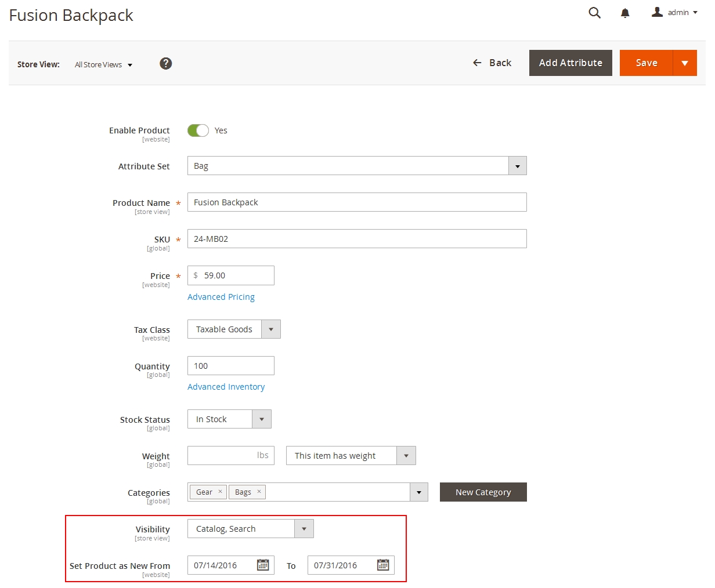Expand the Tax Class dropdown

click(x=270, y=329)
